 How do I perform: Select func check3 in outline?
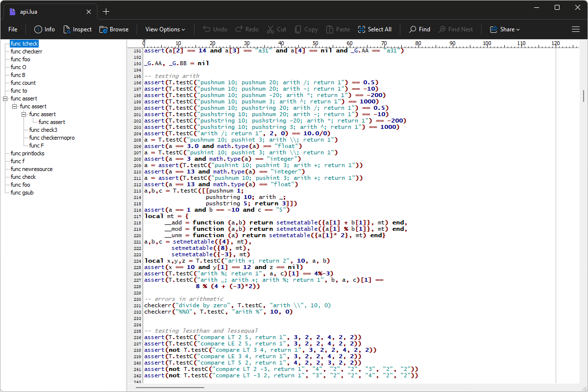43,130
